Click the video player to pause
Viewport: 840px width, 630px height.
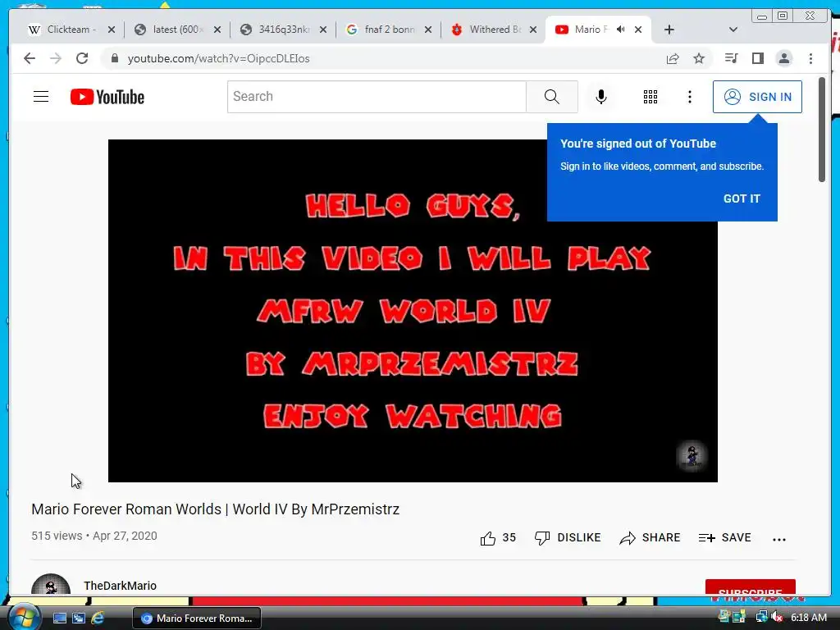coord(413,311)
